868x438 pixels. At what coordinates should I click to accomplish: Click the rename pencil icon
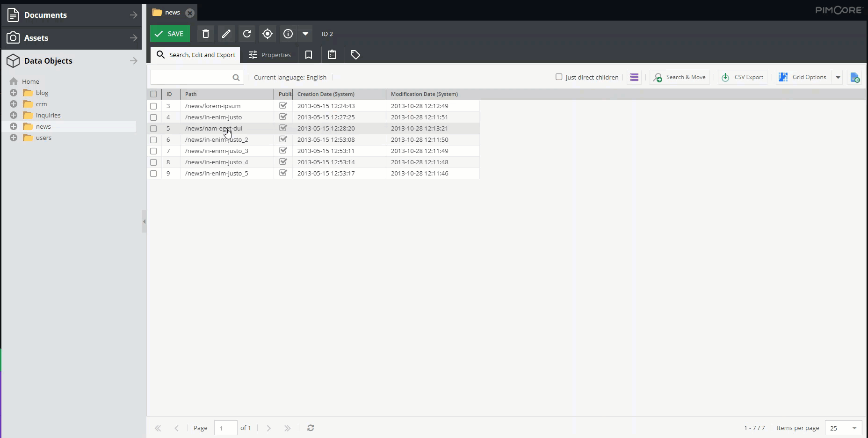pos(226,34)
